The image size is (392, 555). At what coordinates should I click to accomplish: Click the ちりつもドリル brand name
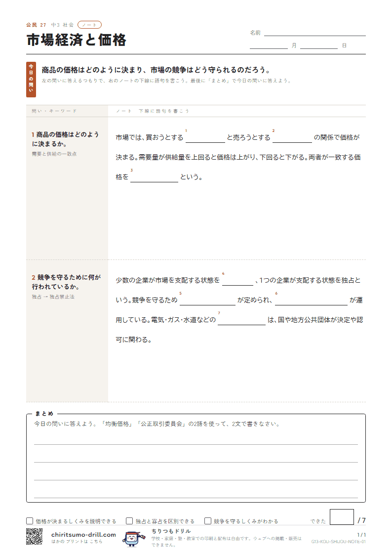click(x=171, y=531)
